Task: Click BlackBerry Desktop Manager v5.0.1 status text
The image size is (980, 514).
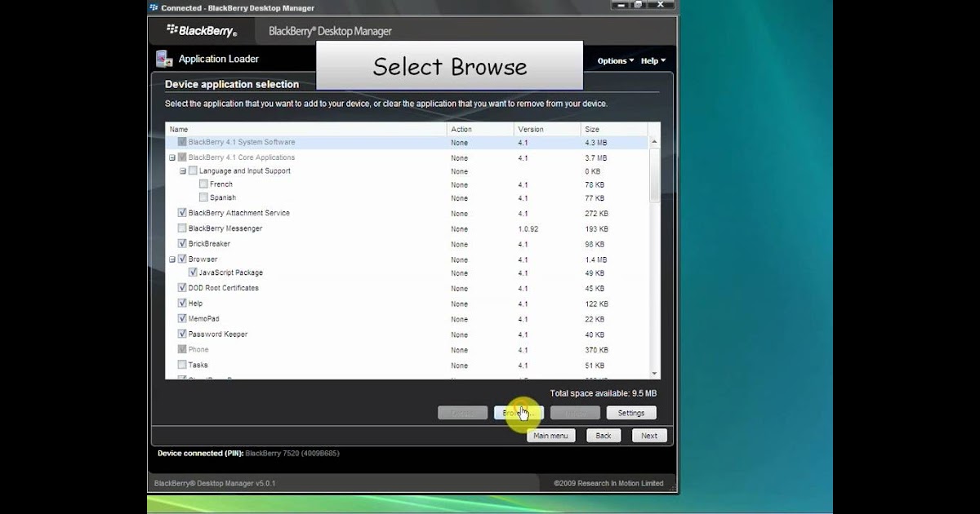Action: (x=215, y=484)
